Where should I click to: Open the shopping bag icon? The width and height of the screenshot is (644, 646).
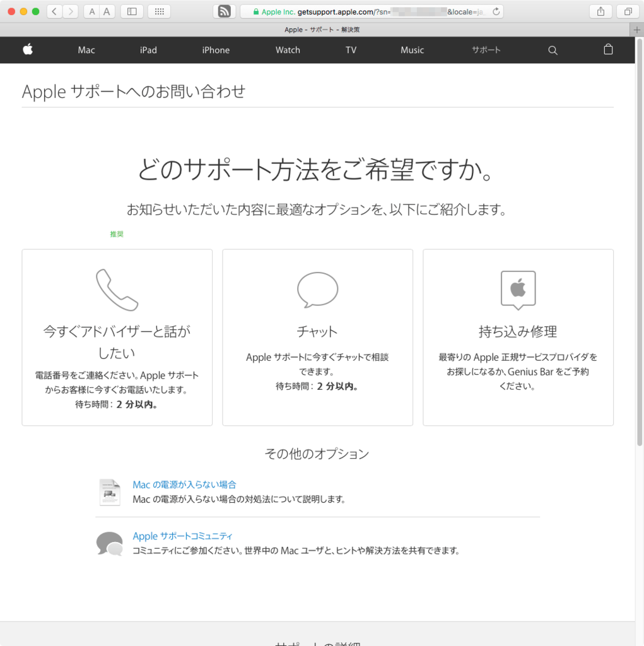(x=608, y=49)
